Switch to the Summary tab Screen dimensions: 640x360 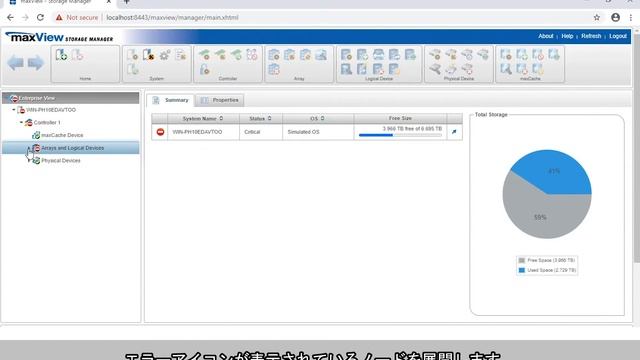[171, 100]
